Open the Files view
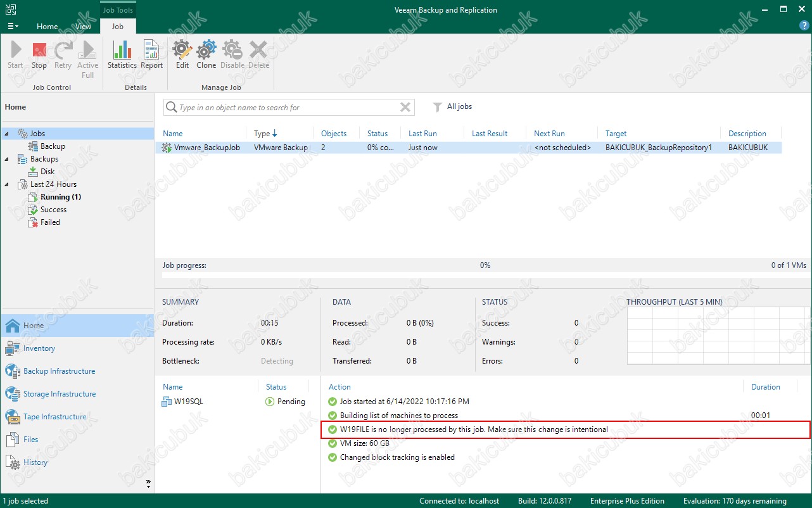 click(77, 440)
